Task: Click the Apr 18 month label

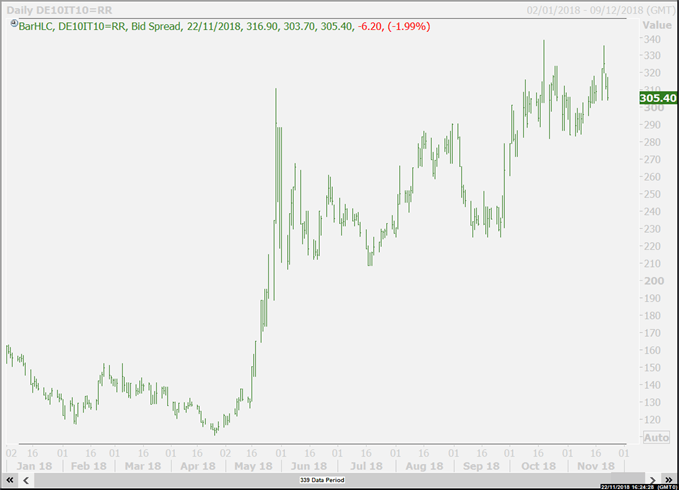Action: point(198,466)
